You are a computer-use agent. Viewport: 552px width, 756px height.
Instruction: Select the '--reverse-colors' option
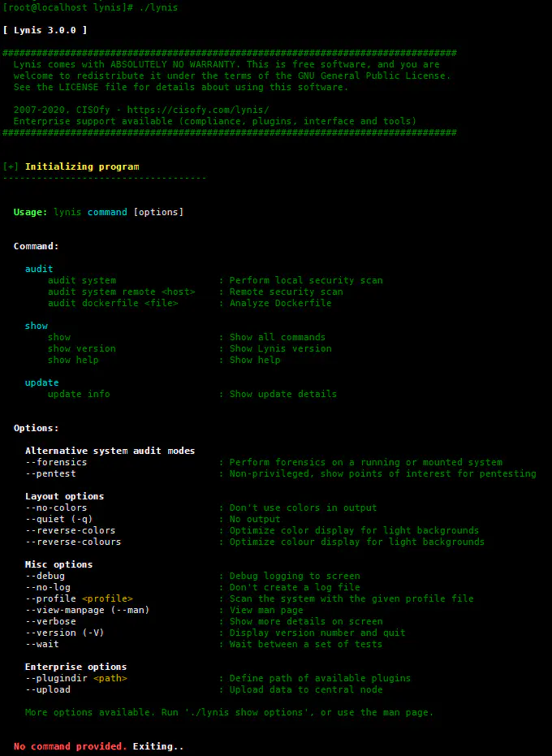point(71,531)
